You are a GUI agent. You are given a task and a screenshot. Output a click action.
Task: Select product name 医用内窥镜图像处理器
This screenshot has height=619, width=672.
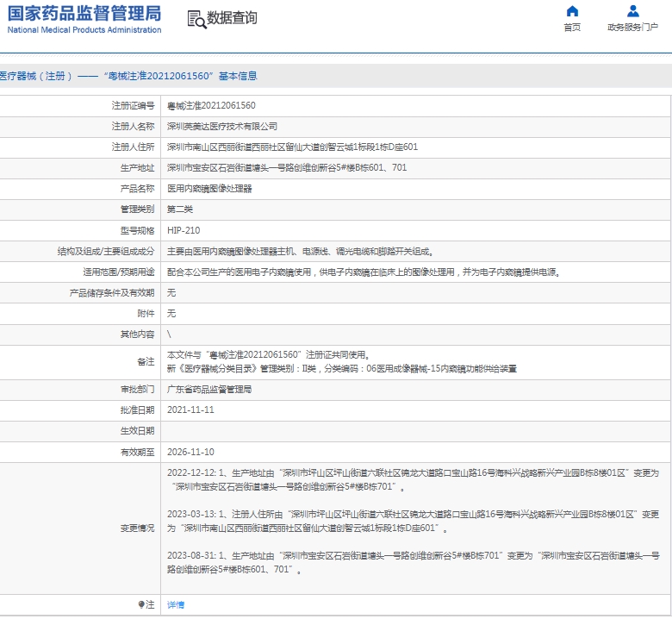[209, 189]
